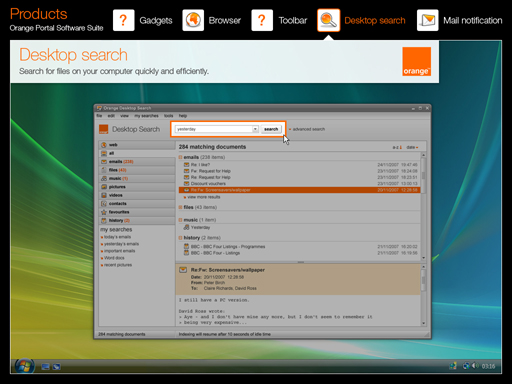This screenshot has height=384, width=512.
Task: Click the first quick launch taskbar icon
Action: point(46,367)
